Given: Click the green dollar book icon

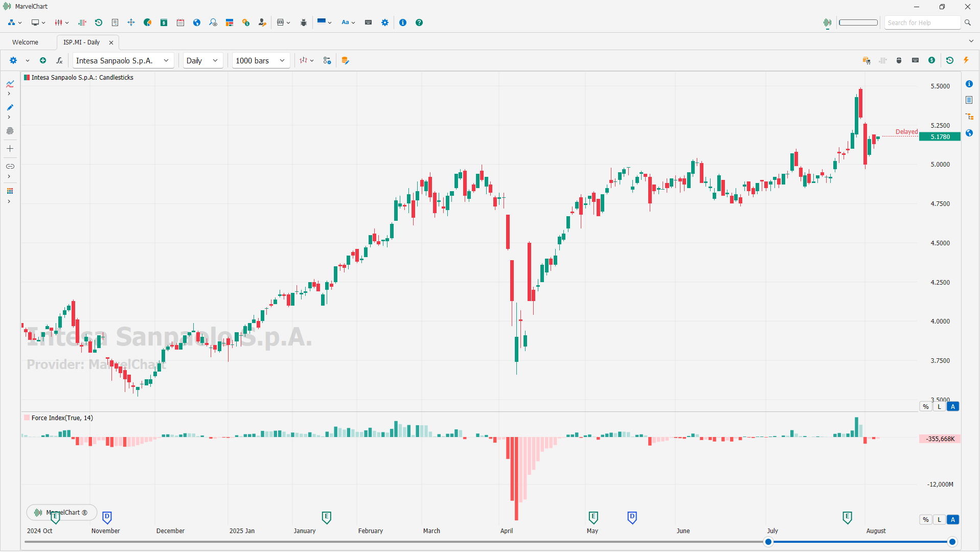Looking at the screenshot, I should 164,22.
